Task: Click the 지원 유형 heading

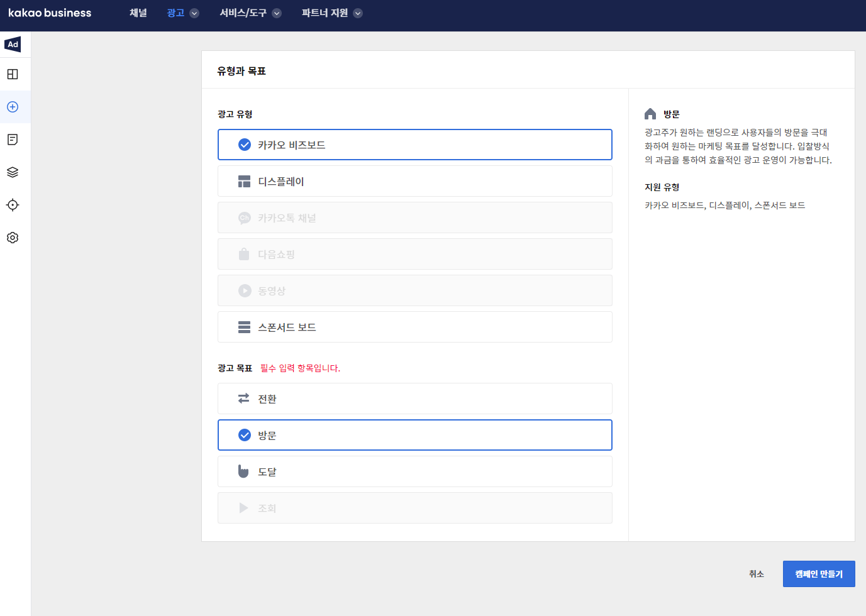Action: coord(662,187)
